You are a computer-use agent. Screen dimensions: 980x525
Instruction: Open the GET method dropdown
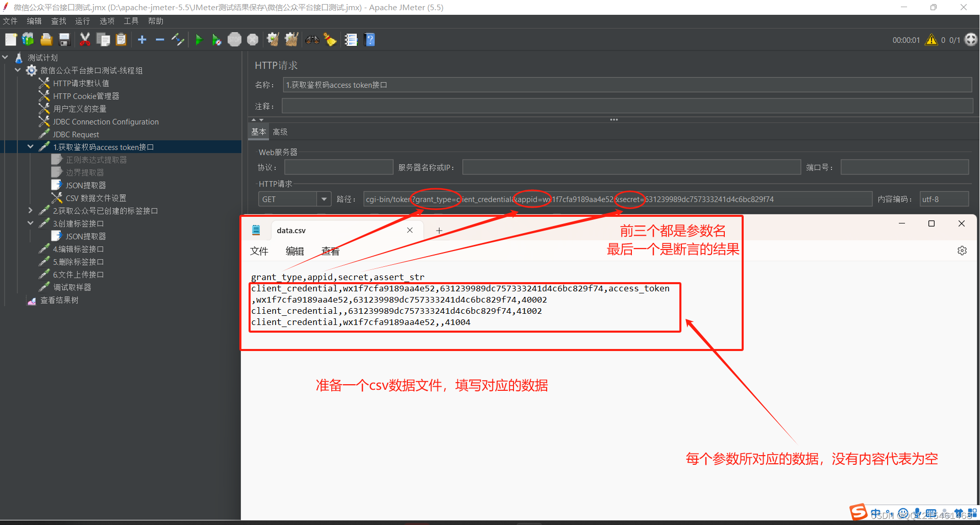click(x=324, y=199)
